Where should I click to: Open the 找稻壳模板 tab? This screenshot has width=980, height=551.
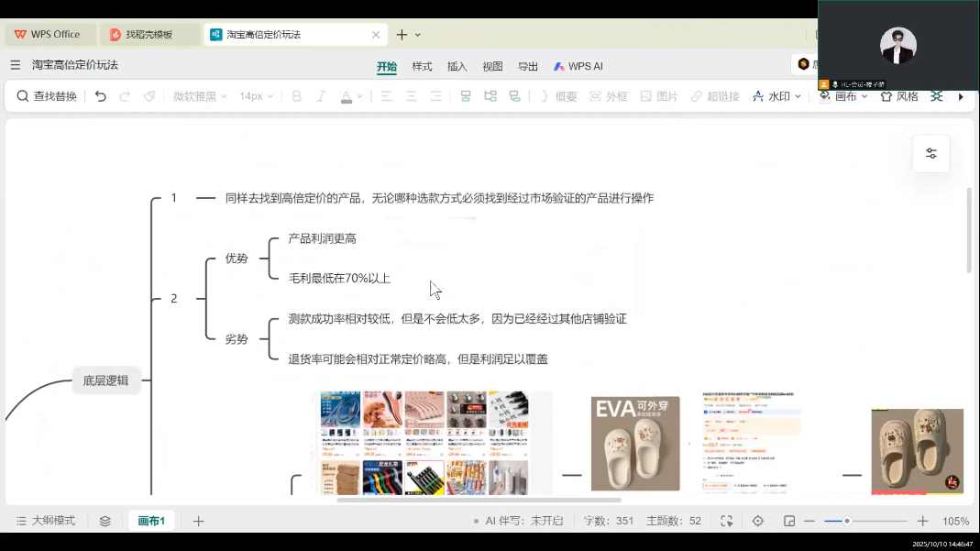(x=149, y=35)
